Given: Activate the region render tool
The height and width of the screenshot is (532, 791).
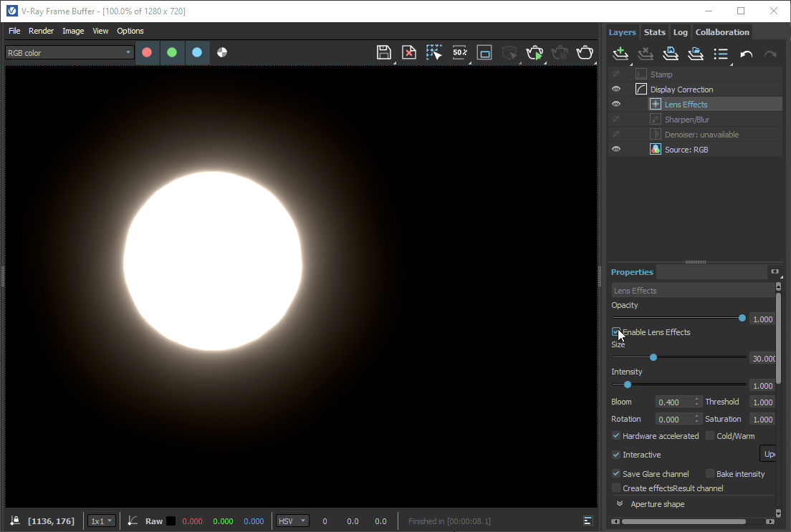Looking at the screenshot, I should pyautogui.click(x=484, y=52).
